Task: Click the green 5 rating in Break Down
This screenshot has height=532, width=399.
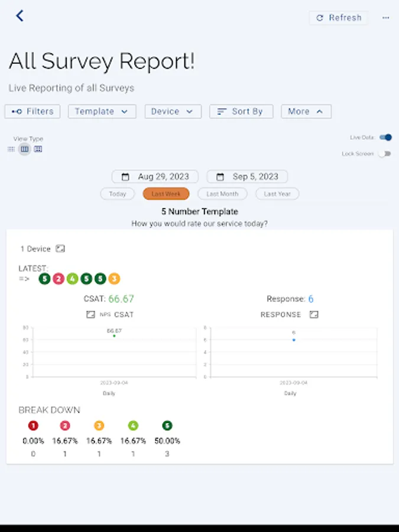Action: click(167, 425)
